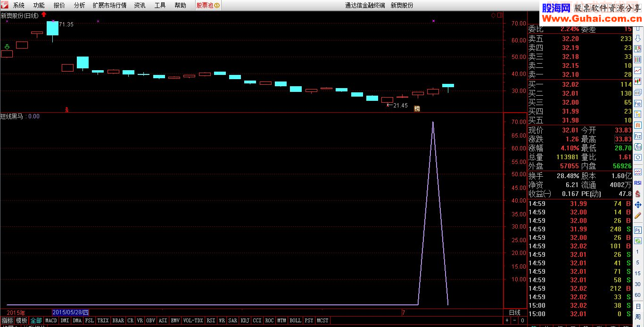
Task: Click the green down arrow on chart
Action: [7, 47]
